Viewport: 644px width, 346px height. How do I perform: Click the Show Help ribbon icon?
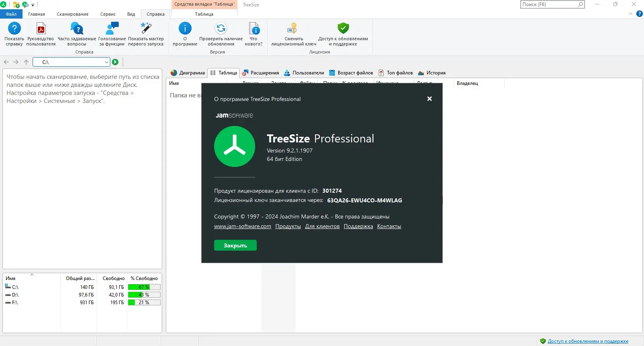point(14,29)
